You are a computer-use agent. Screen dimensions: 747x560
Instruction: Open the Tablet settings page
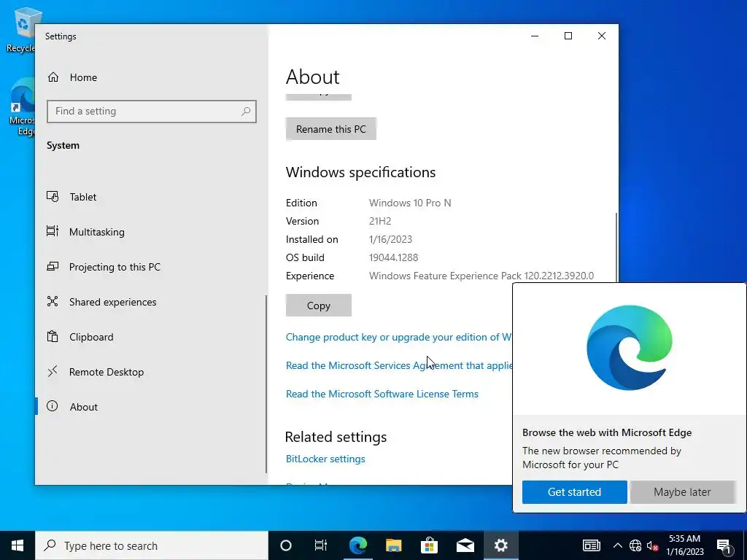pyautogui.click(x=150, y=197)
